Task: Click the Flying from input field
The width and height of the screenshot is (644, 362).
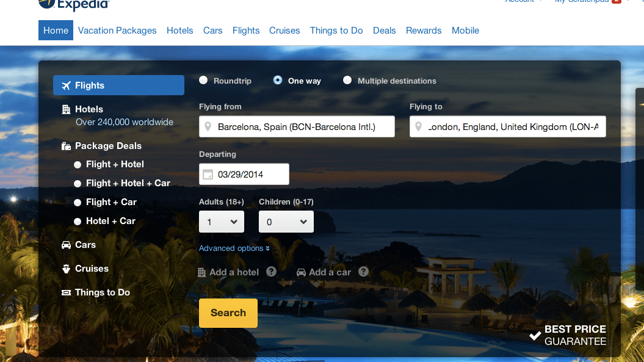Action: tap(296, 126)
